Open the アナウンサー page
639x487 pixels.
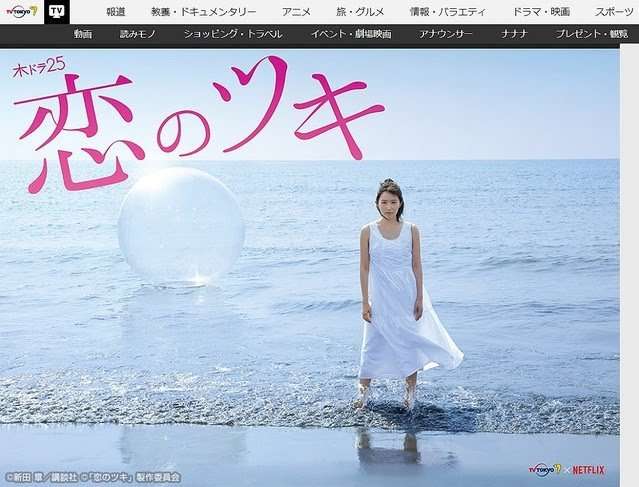(x=446, y=34)
